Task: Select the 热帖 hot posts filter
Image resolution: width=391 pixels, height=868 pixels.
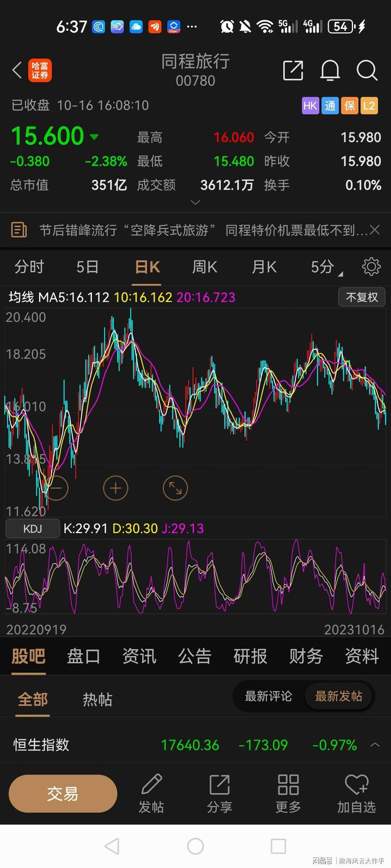Action: pos(97,699)
